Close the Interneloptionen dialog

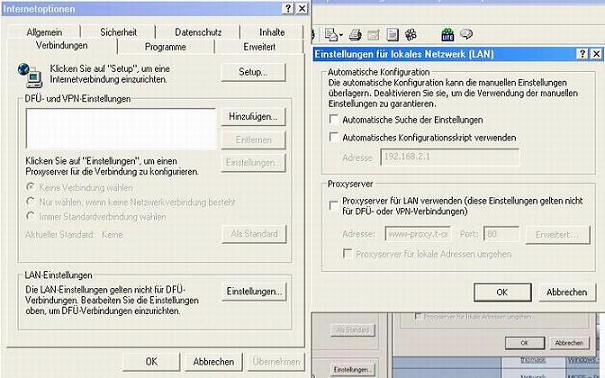[x=302, y=8]
